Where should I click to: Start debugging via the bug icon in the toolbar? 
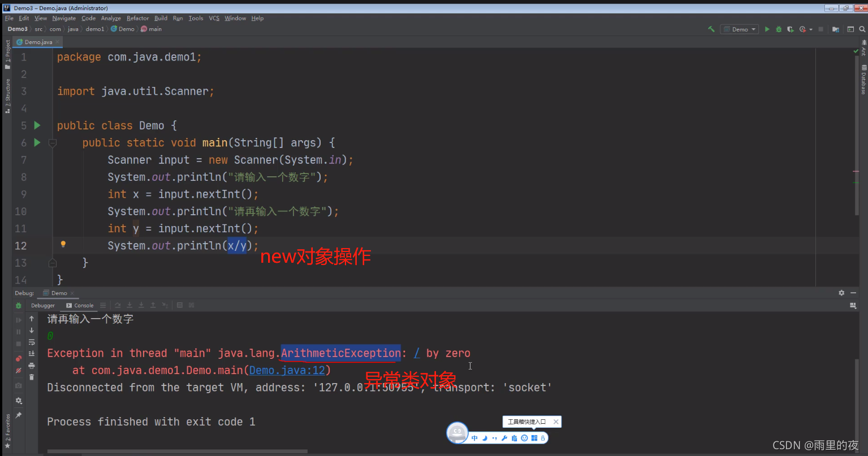[779, 29]
